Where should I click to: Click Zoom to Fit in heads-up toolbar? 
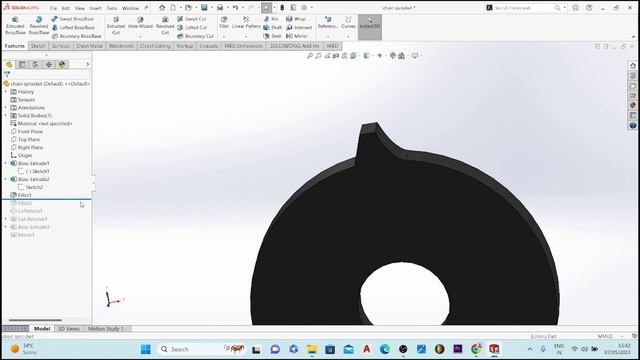pyautogui.click(x=310, y=56)
